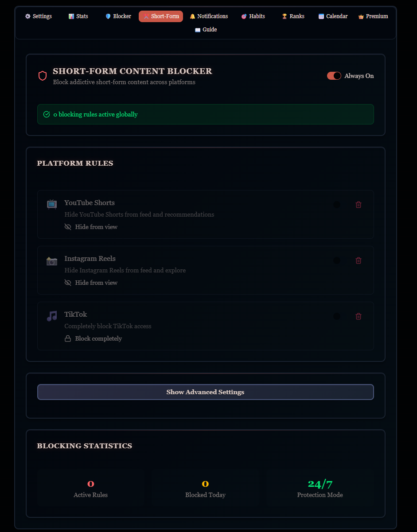Switch to the Notifications tab
The width and height of the screenshot is (417, 532).
click(x=208, y=16)
